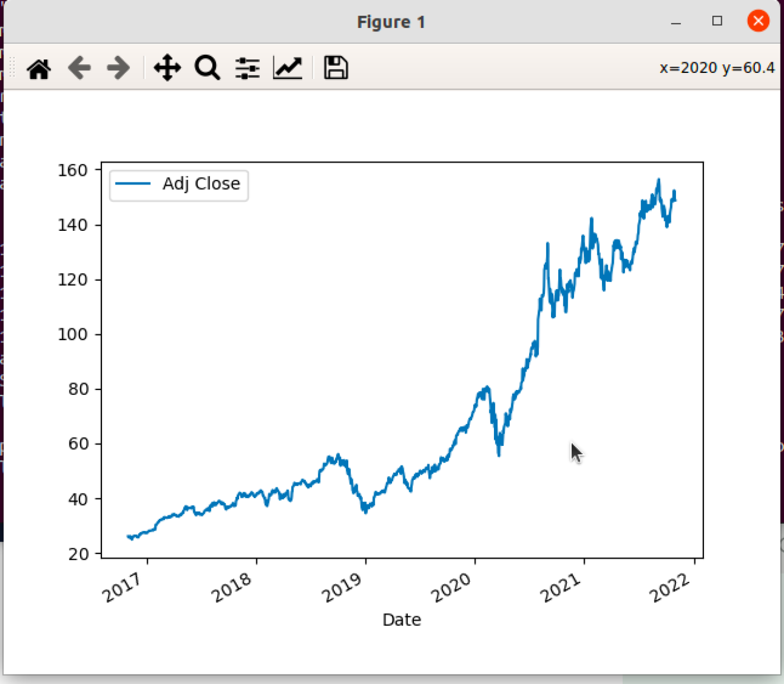Minimize the Figure 1 window
The height and width of the screenshot is (684, 784).
676,22
